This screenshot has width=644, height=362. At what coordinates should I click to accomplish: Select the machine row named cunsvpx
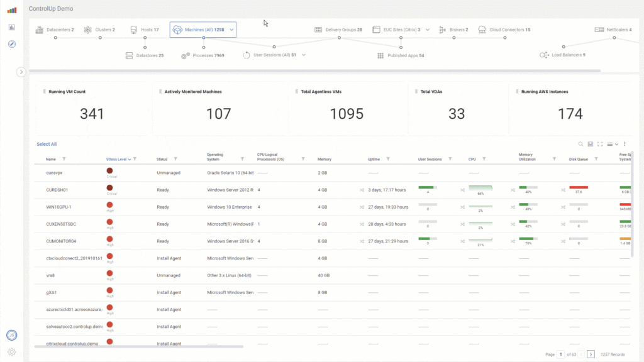(x=333, y=173)
